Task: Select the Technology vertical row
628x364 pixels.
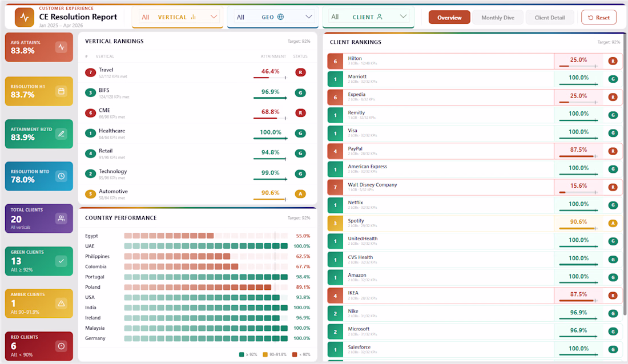Action: click(x=198, y=174)
